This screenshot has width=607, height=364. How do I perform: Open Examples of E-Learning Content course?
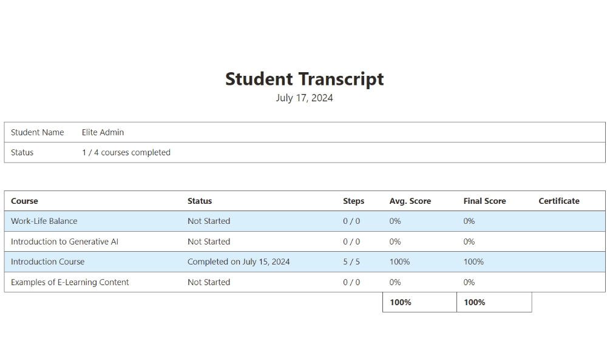tap(70, 282)
